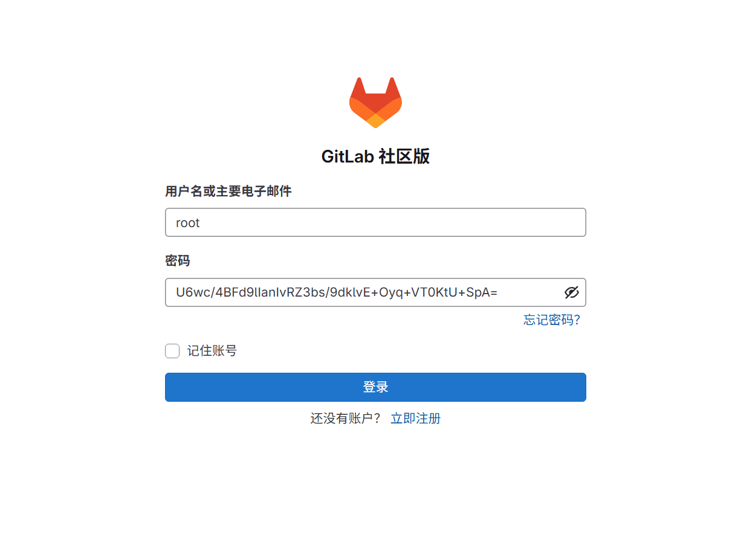Viewport: 738px width, 560px height.
Task: Open the 立即注册 link
Action: [x=415, y=419]
